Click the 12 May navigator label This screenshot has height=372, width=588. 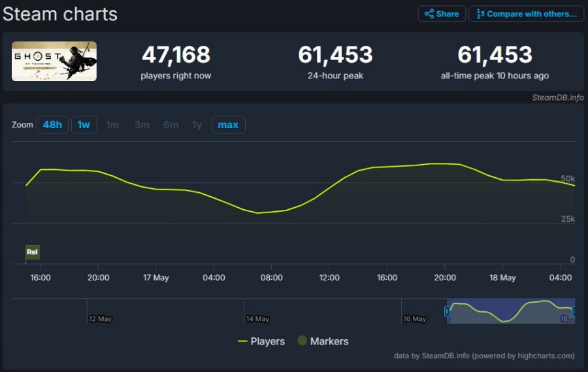tap(100, 318)
